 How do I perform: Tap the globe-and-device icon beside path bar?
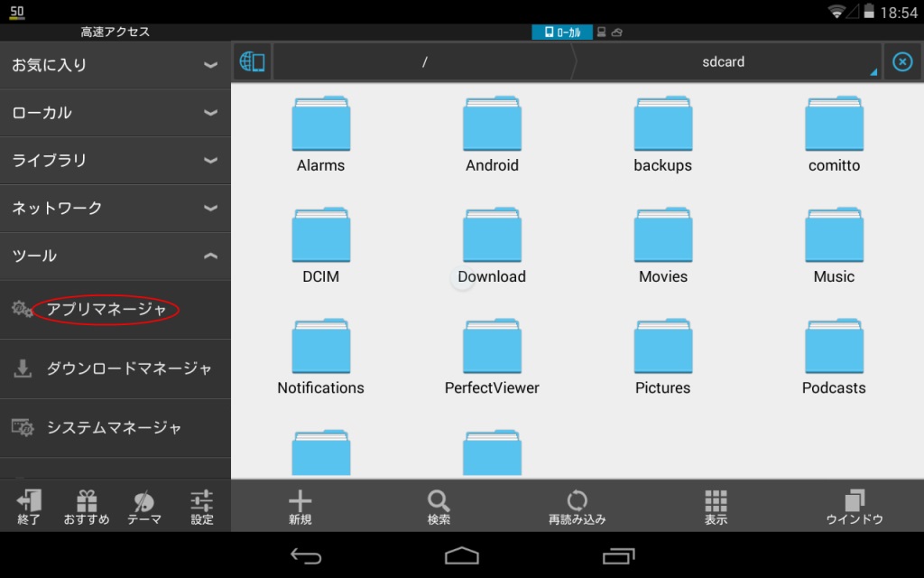[253, 61]
